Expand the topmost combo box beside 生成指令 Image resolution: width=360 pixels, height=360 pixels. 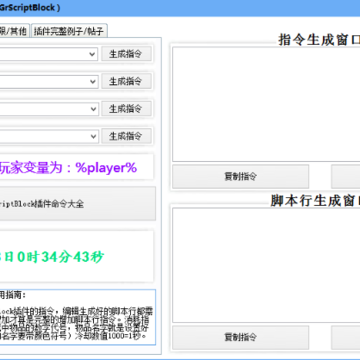(48, 54)
